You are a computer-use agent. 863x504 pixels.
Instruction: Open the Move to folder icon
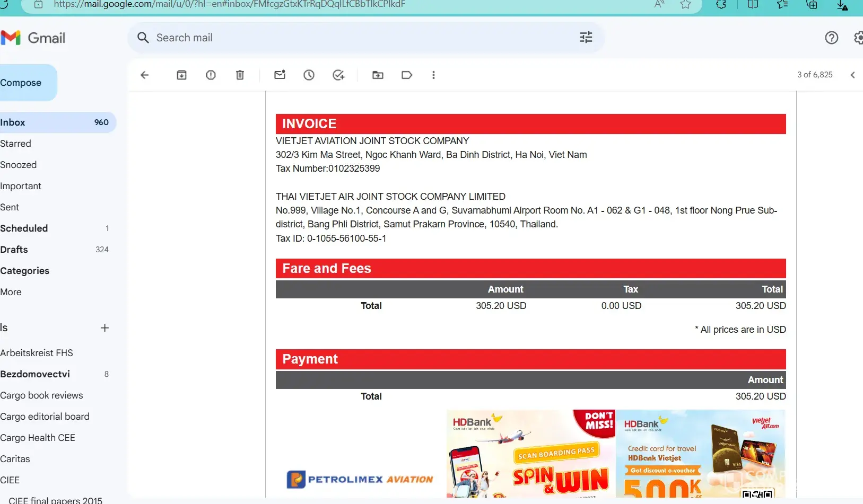pos(378,75)
